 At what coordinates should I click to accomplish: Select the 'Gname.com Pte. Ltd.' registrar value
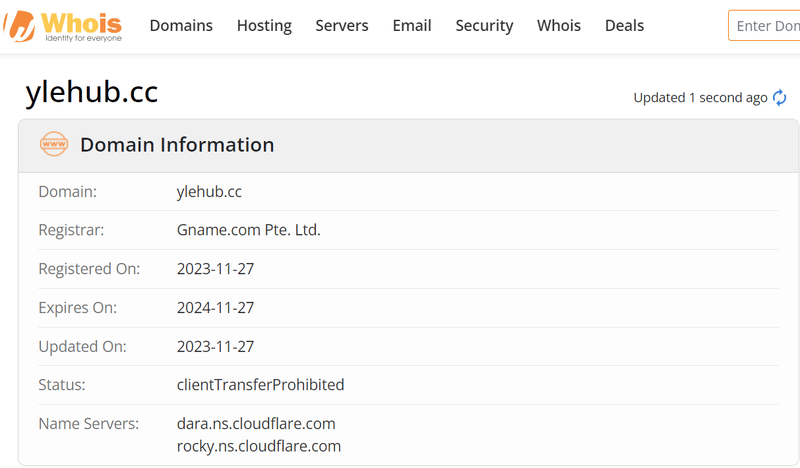(x=248, y=230)
